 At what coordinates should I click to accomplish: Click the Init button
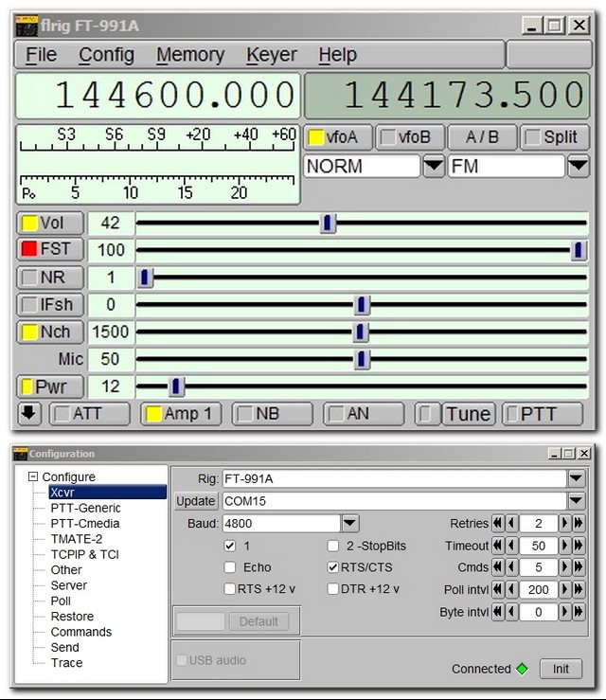561,669
